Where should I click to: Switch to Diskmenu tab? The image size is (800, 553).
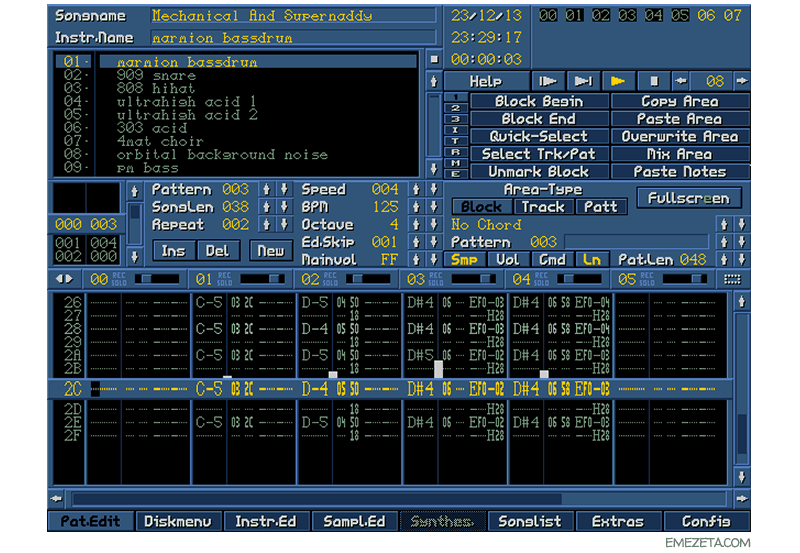point(178,521)
